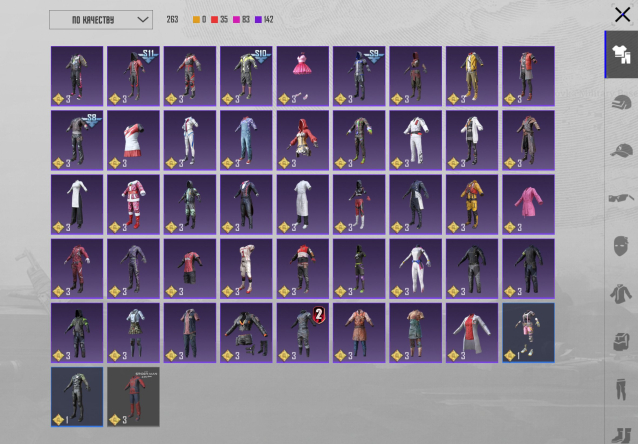
Task: Select the outfit with S10 season badge
Action: [246, 76]
